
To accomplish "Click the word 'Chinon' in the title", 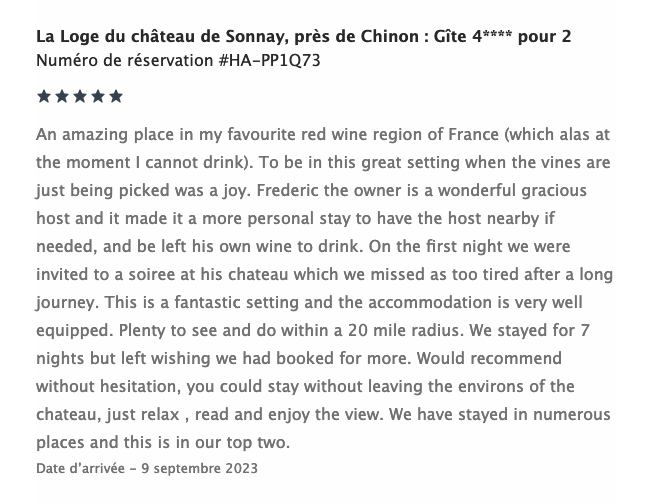I will coord(390,37).
